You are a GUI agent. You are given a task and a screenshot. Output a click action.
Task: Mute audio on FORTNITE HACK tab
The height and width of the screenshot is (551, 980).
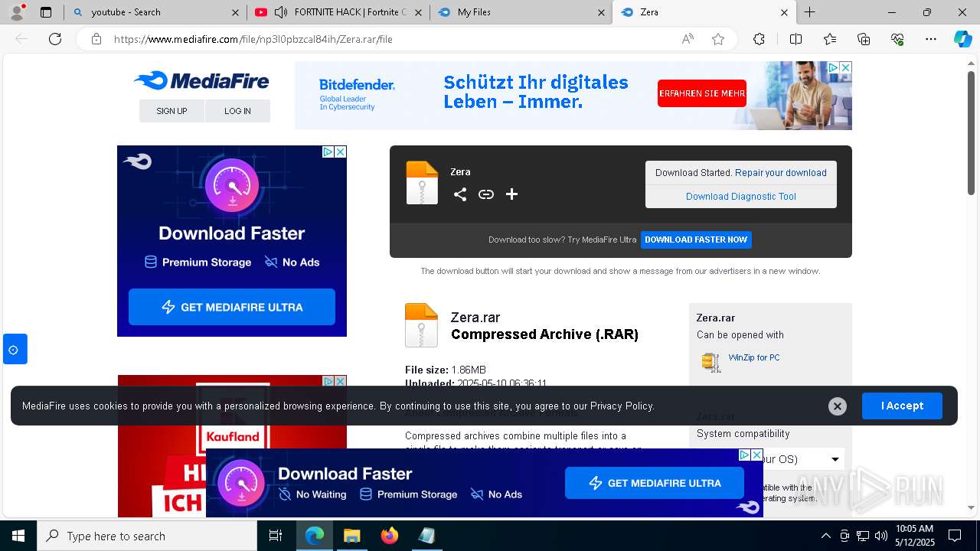pos(281,12)
